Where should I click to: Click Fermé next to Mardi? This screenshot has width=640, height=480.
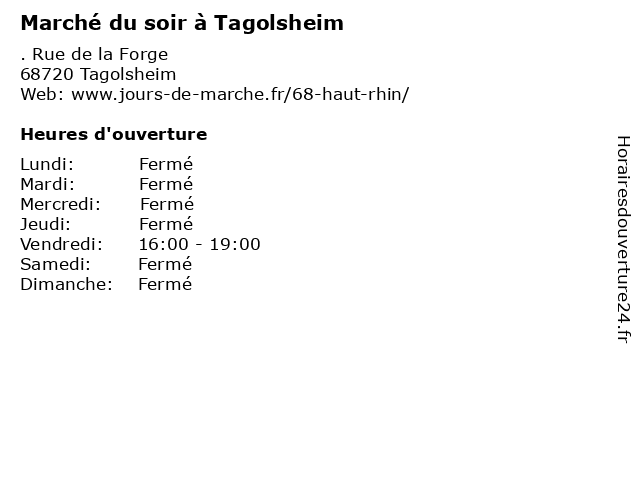pos(166,184)
